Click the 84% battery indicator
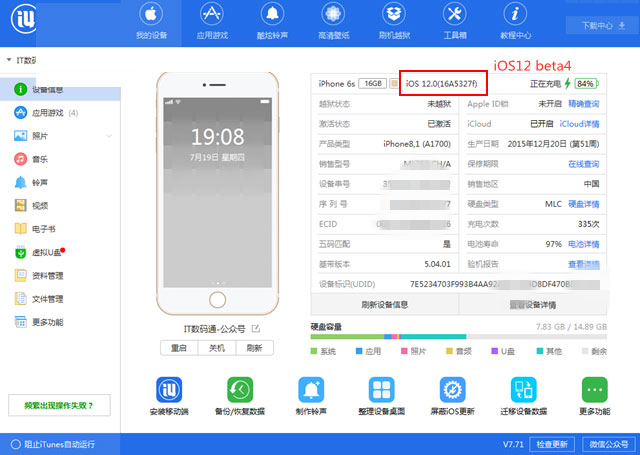This screenshot has width=640, height=455. click(586, 84)
